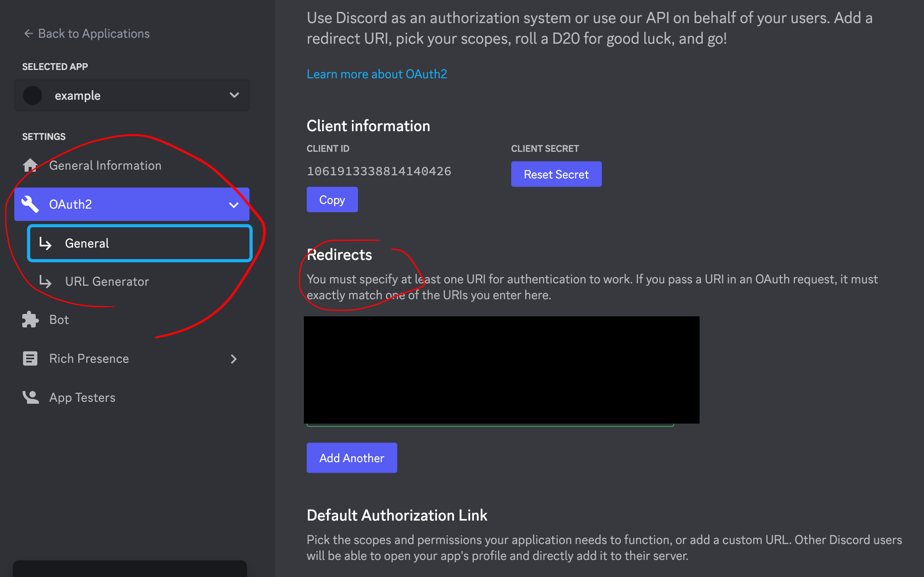
Task: Click the App Testers person icon
Action: point(30,397)
